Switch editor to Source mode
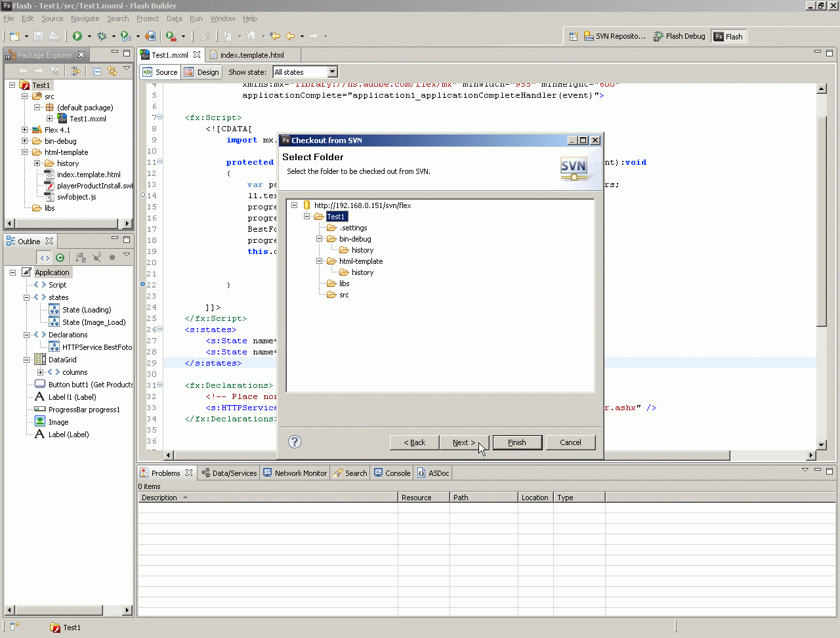Image resolution: width=840 pixels, height=638 pixels. tap(160, 72)
